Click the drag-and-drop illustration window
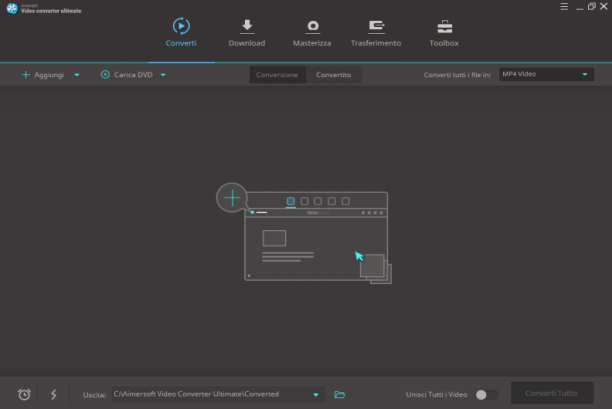Viewport: 612px width, 409px height. tap(316, 236)
